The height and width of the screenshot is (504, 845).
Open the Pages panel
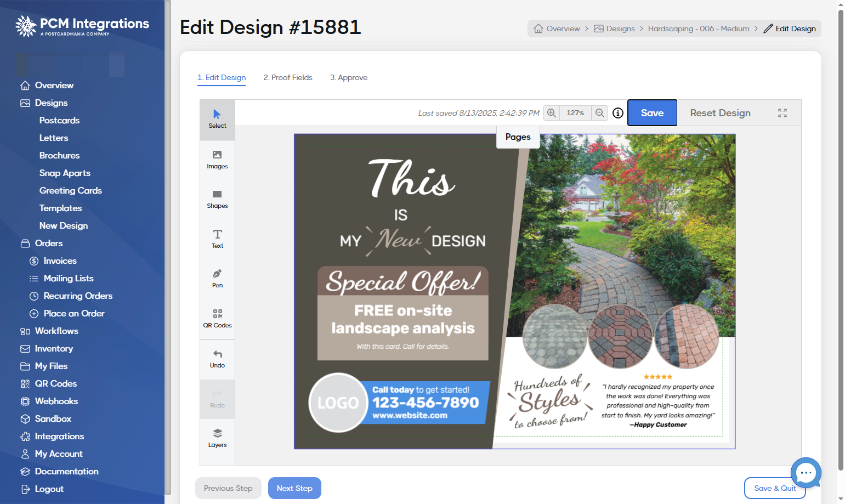[518, 137]
